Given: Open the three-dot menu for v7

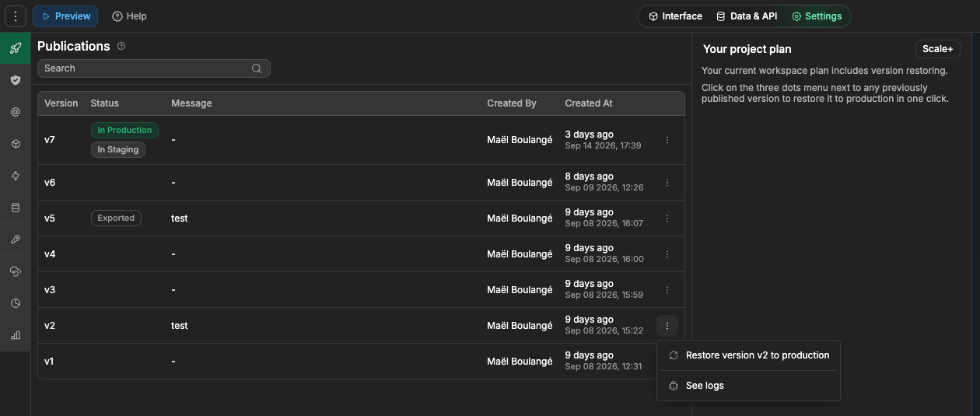Looking at the screenshot, I should point(667,140).
